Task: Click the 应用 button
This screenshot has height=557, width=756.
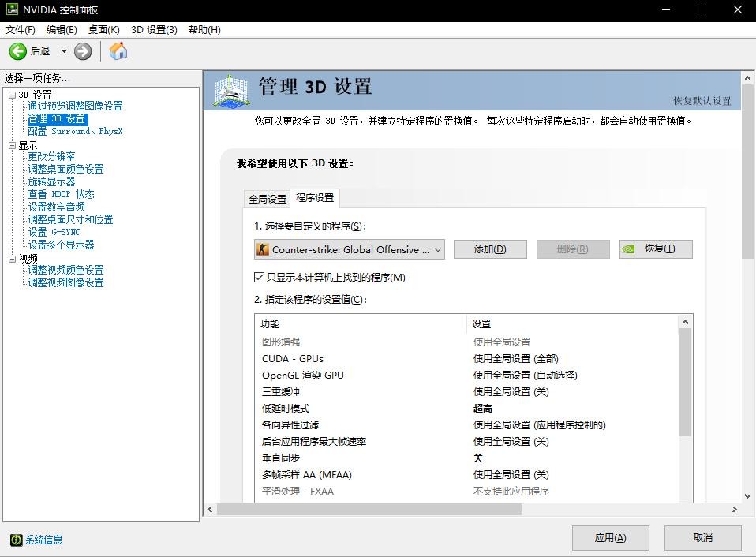Action: coord(610,538)
